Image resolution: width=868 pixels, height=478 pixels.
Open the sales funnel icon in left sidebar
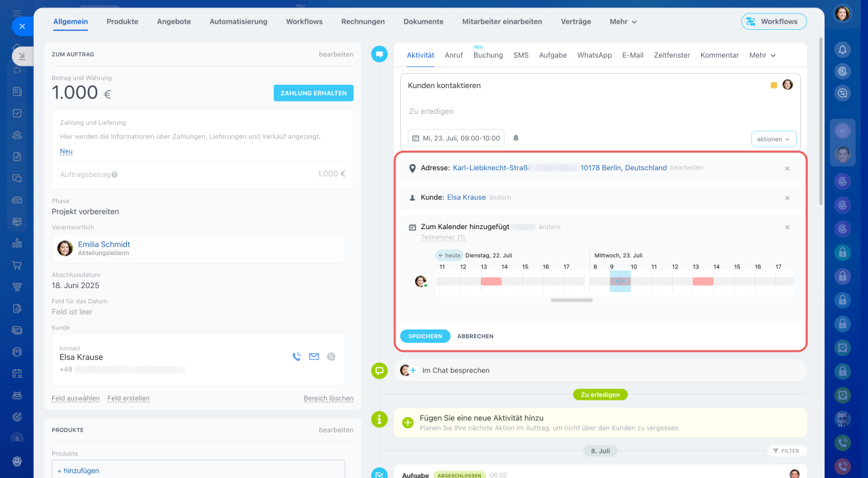tap(17, 287)
